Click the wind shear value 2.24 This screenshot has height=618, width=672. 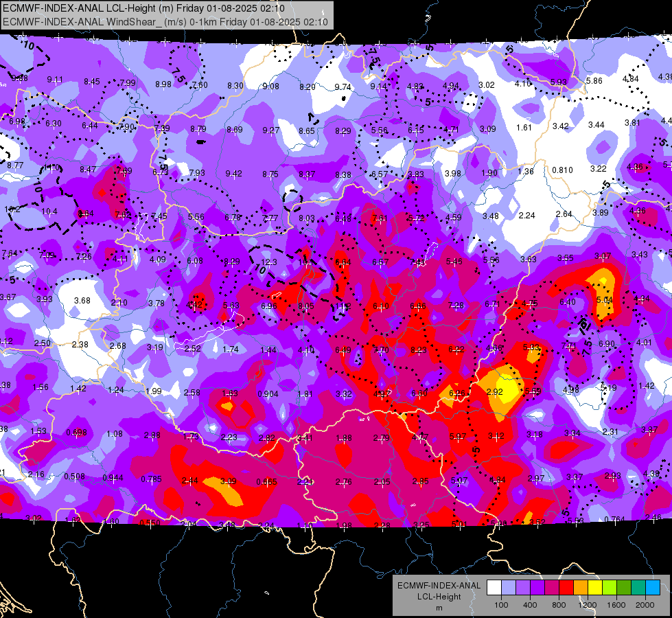point(526,216)
